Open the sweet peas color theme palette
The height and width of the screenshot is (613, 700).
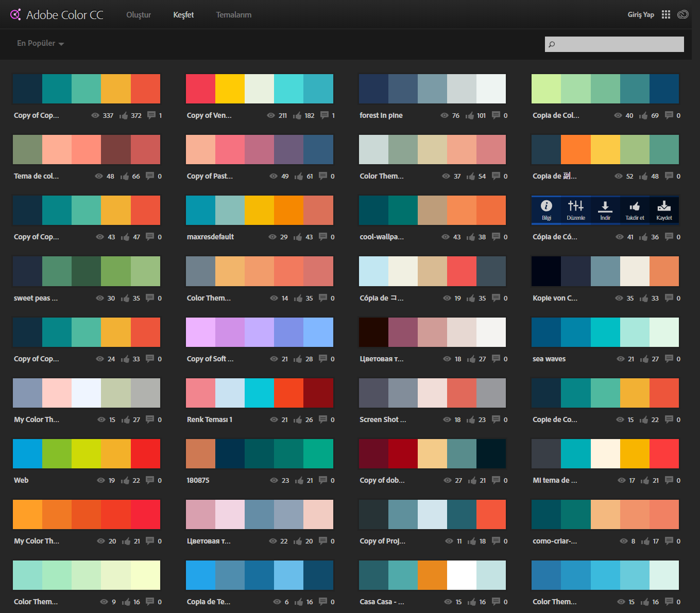click(x=87, y=271)
